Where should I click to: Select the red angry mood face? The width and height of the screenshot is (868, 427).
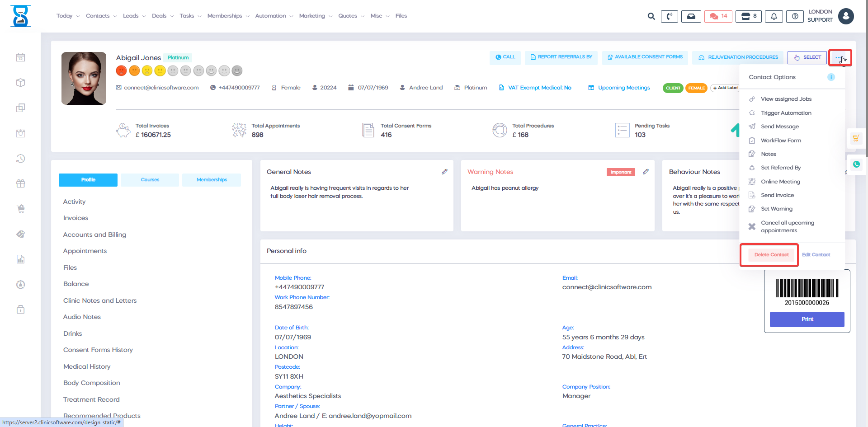(121, 71)
